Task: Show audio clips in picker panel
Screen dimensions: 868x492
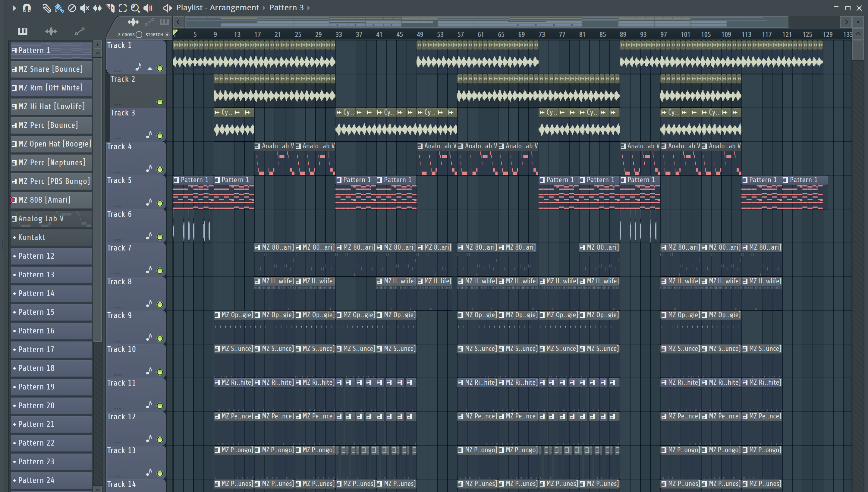Action: [x=51, y=31]
